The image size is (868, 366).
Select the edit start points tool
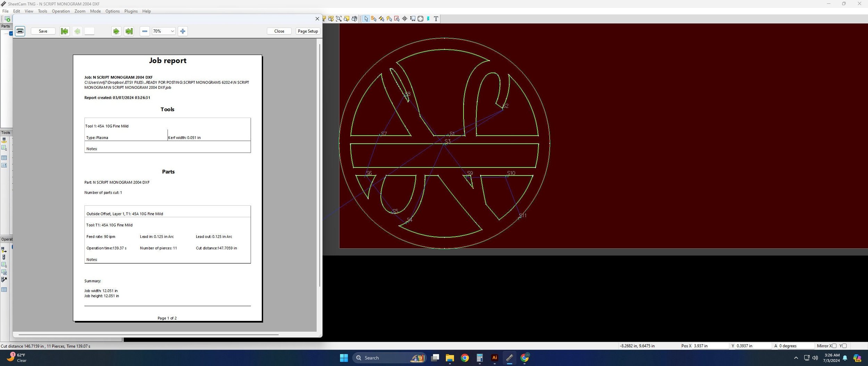click(374, 19)
